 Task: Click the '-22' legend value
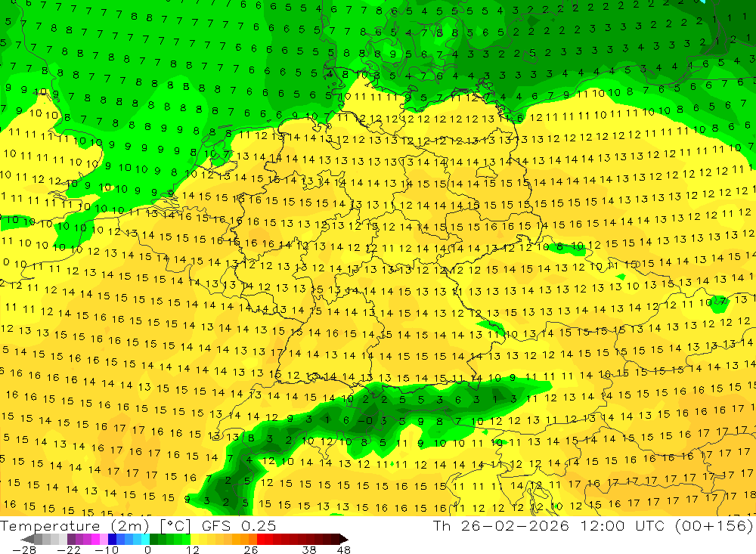[x=69, y=549]
